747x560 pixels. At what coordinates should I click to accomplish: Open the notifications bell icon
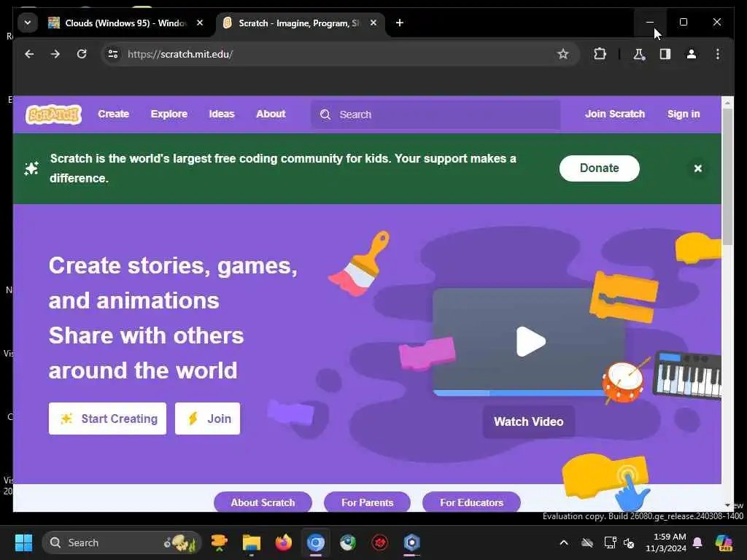pos(697,542)
